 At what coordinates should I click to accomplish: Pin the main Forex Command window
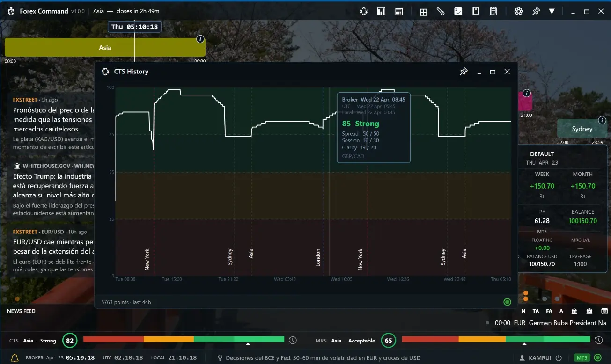(x=536, y=11)
